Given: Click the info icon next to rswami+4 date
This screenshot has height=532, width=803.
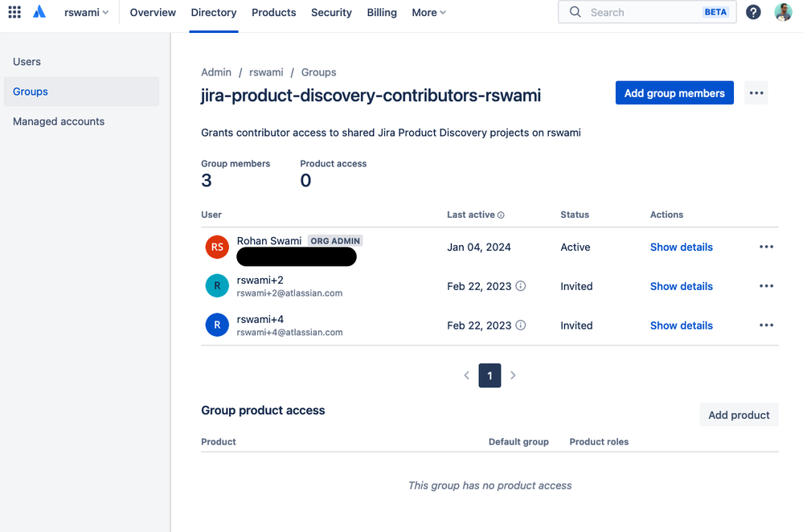Looking at the screenshot, I should tap(520, 325).
